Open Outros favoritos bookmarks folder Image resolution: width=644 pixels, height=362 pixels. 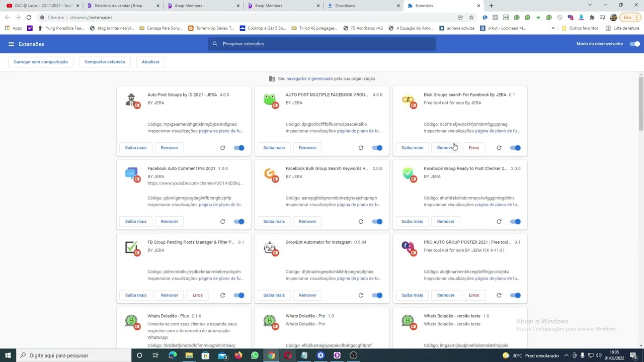point(580,28)
